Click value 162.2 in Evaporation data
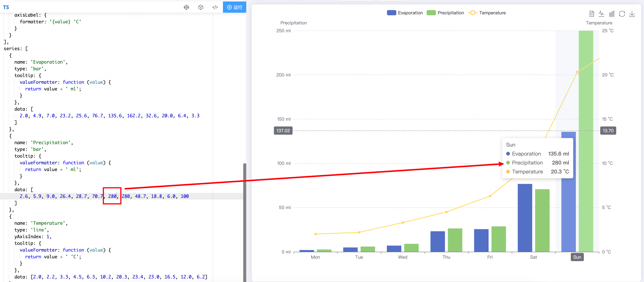Image resolution: width=644 pixels, height=282 pixels. (x=134, y=116)
